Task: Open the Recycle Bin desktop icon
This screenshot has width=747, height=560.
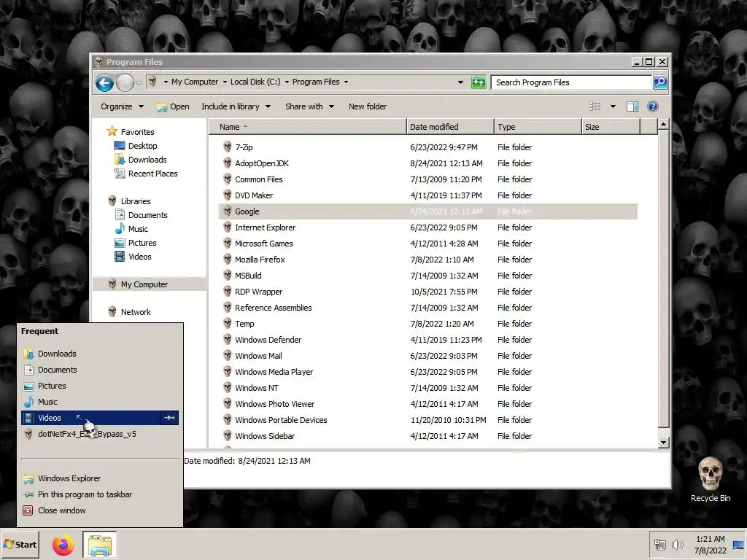Action: point(711,480)
